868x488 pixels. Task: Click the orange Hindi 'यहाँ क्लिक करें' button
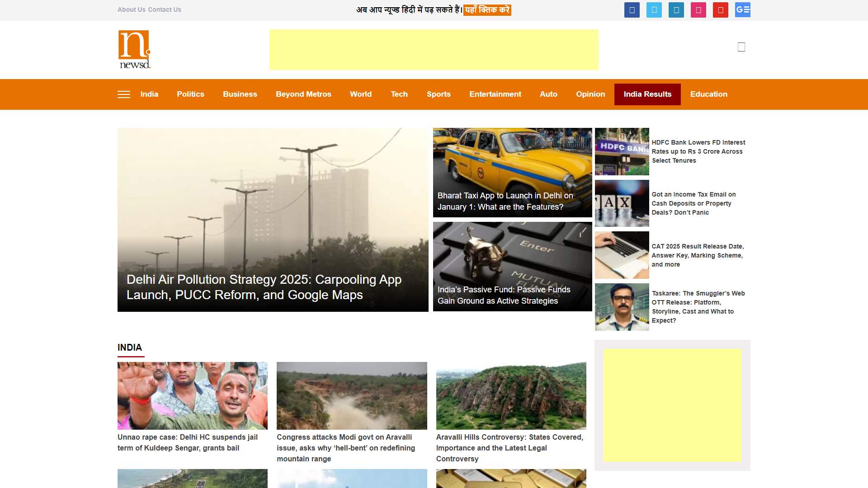tap(487, 10)
